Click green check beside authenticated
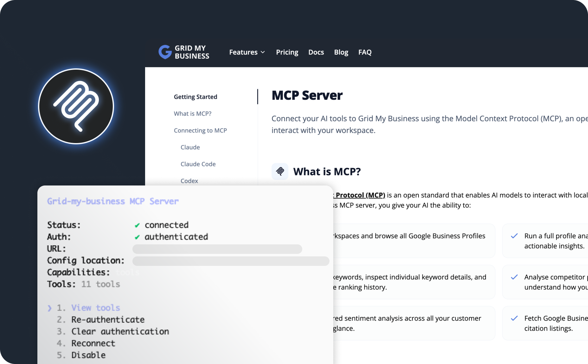Viewport: 588px width, 364px height. (137, 237)
